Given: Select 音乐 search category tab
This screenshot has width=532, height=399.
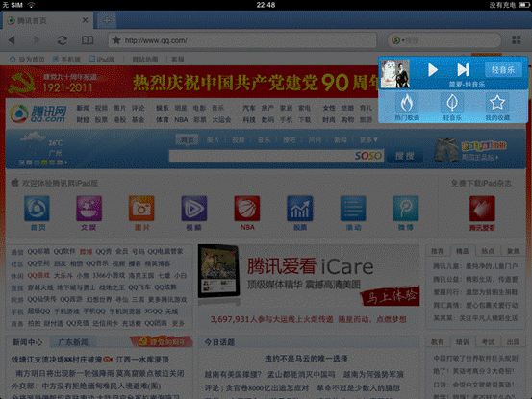Looking at the screenshot, I should [x=264, y=139].
